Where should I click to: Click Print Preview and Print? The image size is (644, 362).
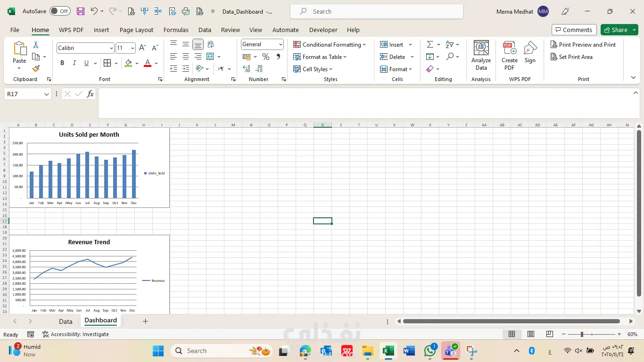[583, 45]
